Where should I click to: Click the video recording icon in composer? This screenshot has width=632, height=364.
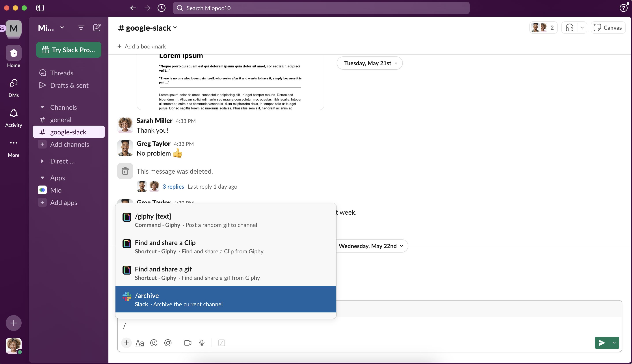[x=188, y=343]
